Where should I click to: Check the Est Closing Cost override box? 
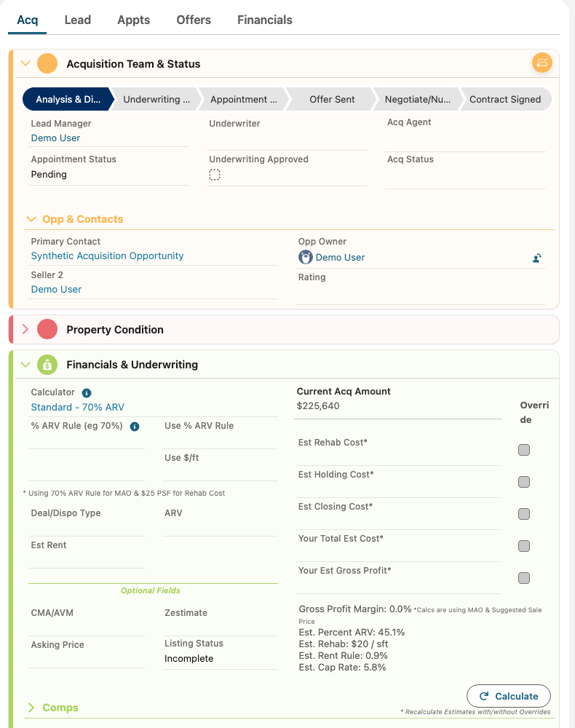coord(524,514)
